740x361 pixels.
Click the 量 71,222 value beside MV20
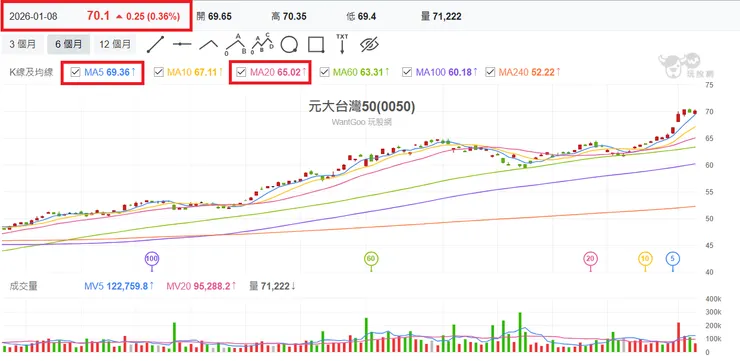(x=272, y=286)
